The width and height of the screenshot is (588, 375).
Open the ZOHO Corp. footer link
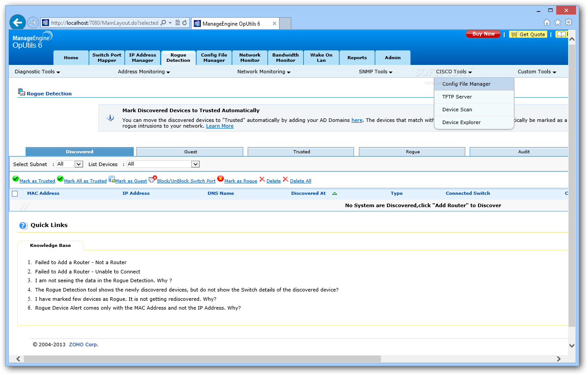click(x=83, y=345)
